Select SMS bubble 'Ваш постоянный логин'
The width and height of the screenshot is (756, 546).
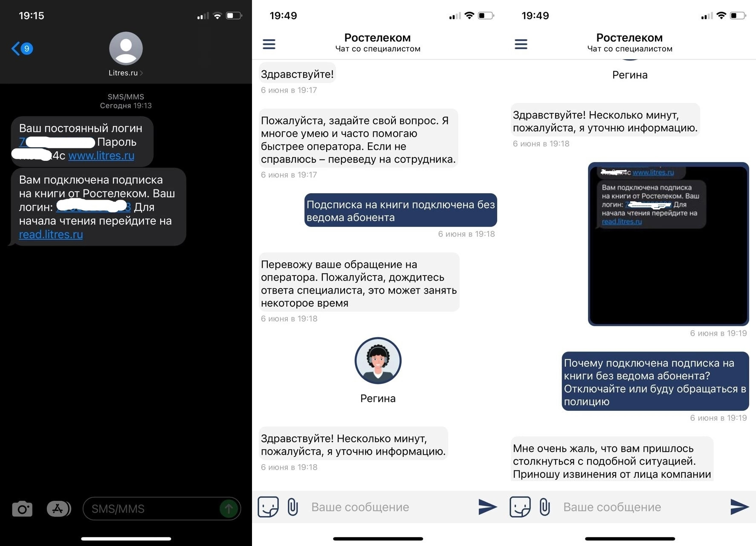coord(81,142)
